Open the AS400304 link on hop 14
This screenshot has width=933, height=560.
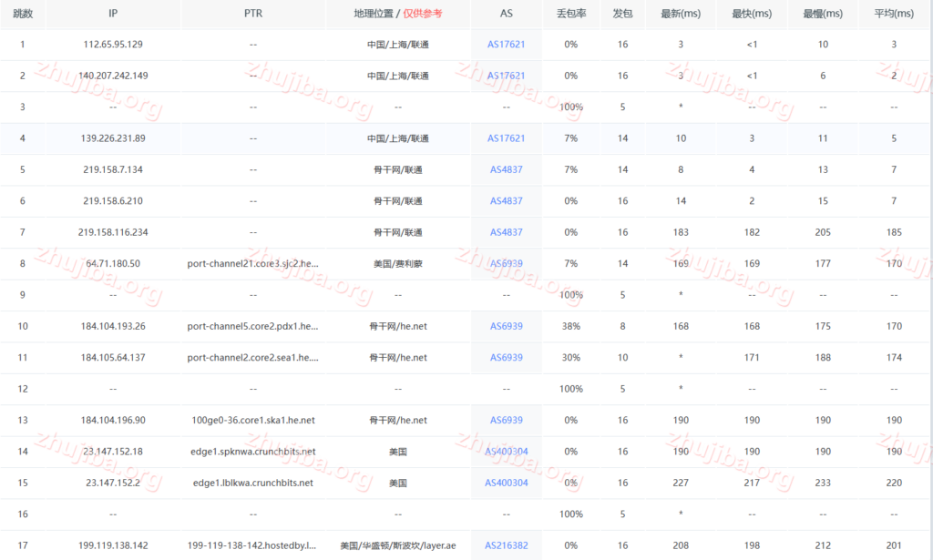[507, 451]
